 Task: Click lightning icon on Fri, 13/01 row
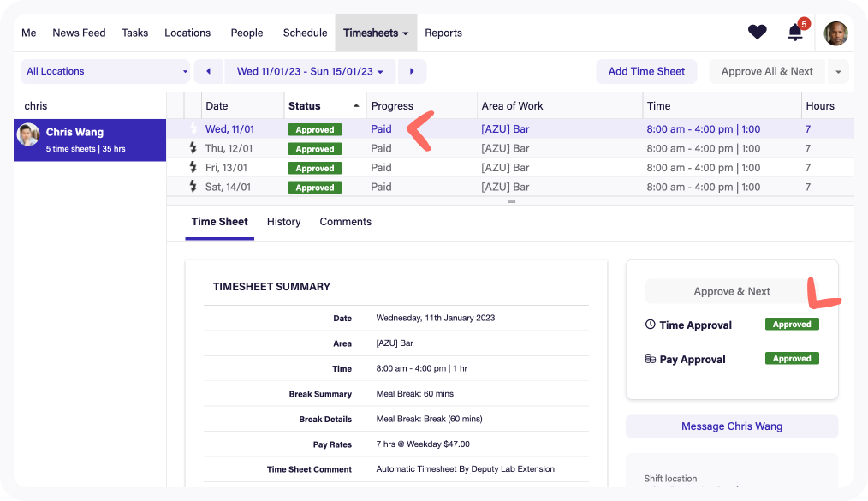pyautogui.click(x=193, y=168)
